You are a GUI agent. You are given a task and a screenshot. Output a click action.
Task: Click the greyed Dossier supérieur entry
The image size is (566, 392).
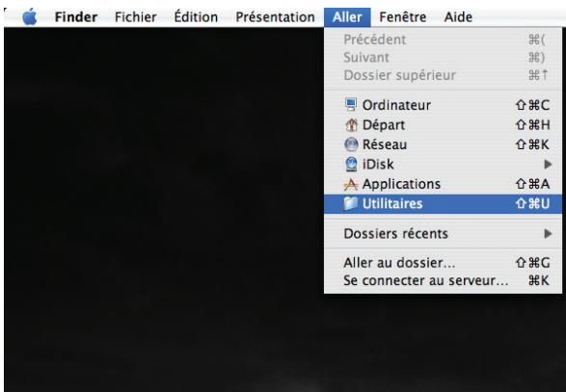tap(443, 75)
